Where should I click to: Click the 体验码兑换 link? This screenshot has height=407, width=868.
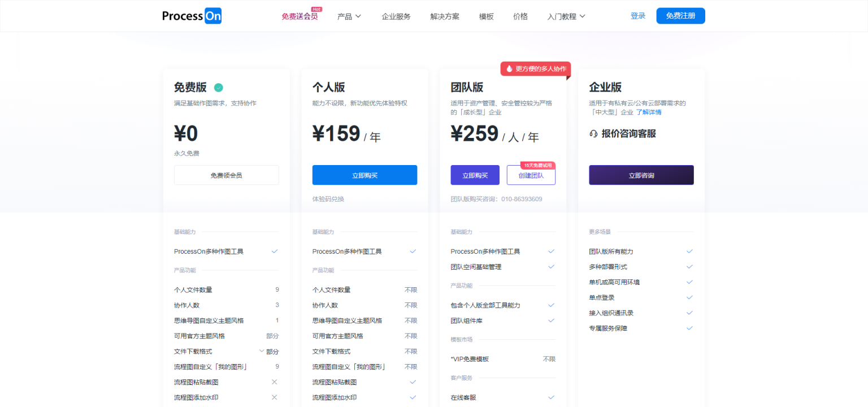pyautogui.click(x=328, y=199)
